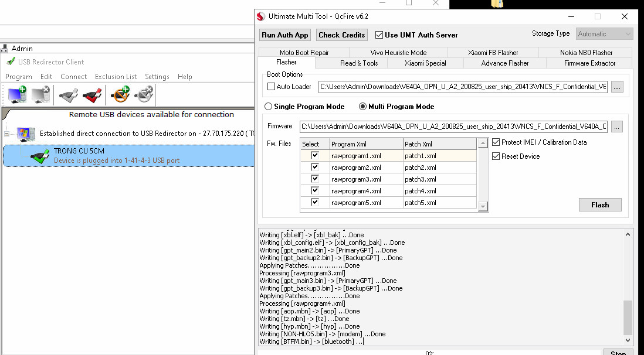The height and width of the screenshot is (355, 644).
Task: Click the Remove USB server toolbar icon
Action: [x=41, y=95]
